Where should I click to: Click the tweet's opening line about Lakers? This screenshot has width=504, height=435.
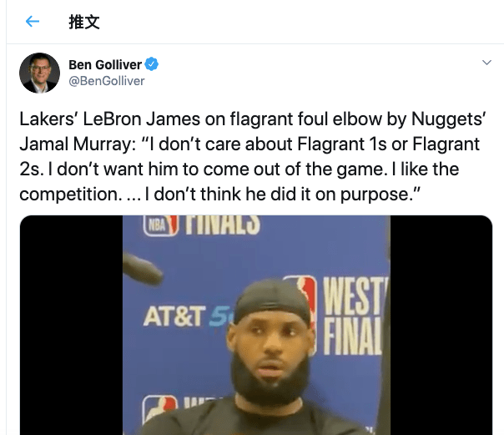coord(252,119)
